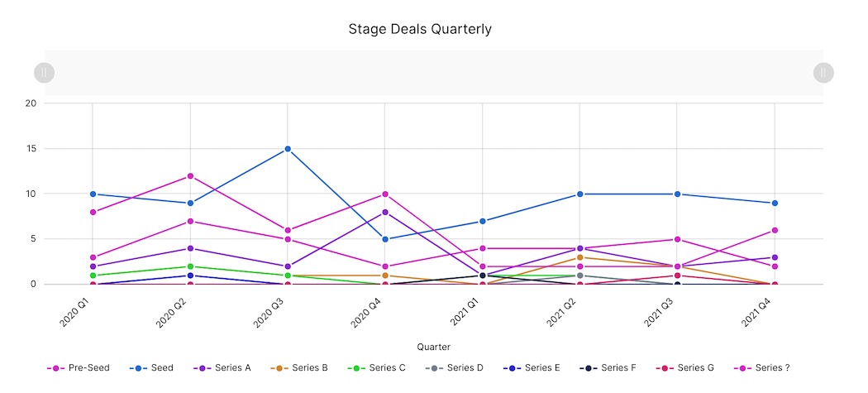This screenshot has width=868, height=393.
Task: Click Seed data point at 2020 Q3 peak
Action: (288, 149)
